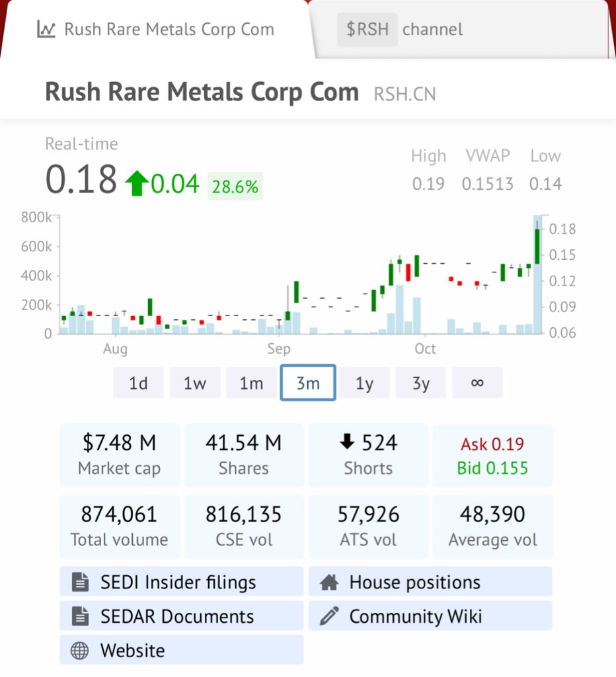The width and height of the screenshot is (616, 677).
Task: Click the document icon next to SEDAR Documents
Action: pos(80,616)
